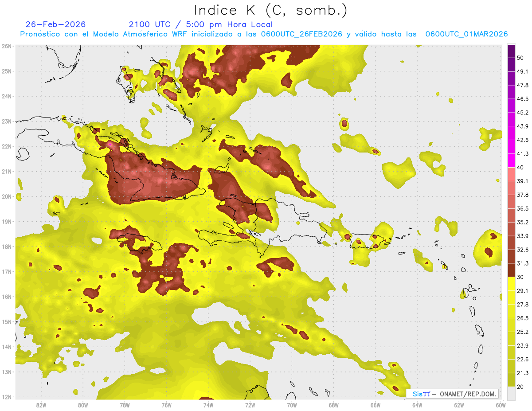Click the '16N' latitude label
The image size is (532, 411).
click(x=7, y=297)
